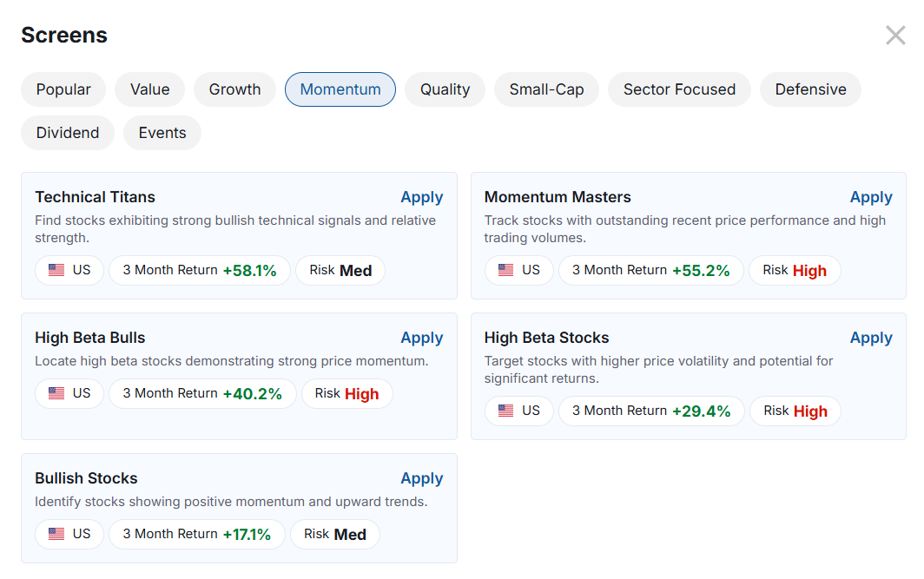Switch to the Growth category
This screenshot has height=579, width=924.
234,89
